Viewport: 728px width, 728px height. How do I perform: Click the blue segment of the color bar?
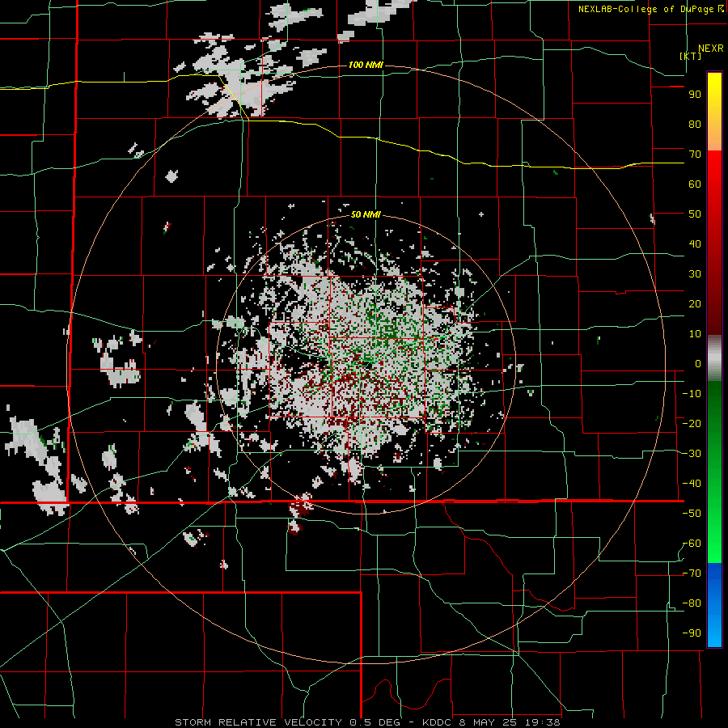(x=714, y=604)
